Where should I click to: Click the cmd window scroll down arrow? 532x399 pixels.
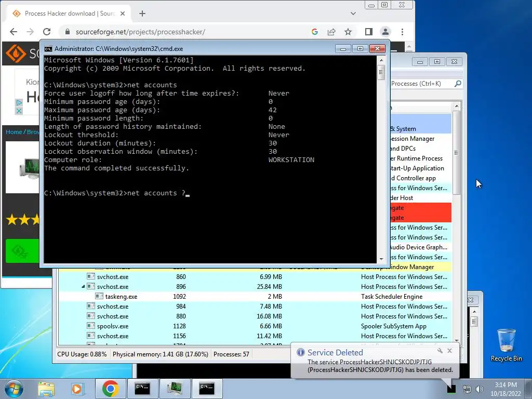[x=381, y=259]
